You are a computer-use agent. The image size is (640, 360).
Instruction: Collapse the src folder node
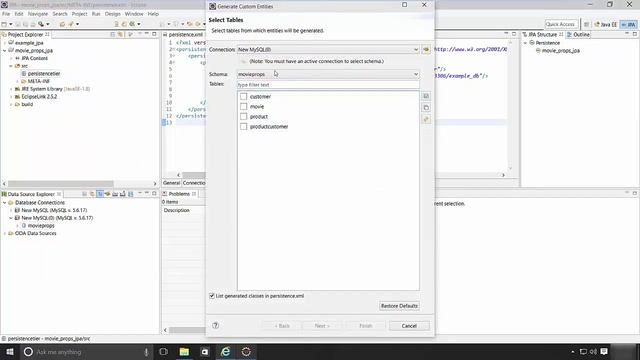pos(11,66)
